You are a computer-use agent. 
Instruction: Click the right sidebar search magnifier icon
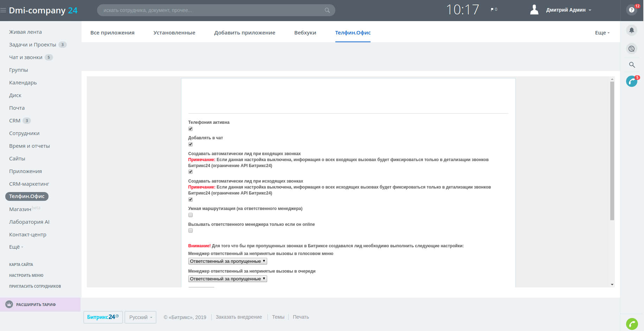coord(632,65)
